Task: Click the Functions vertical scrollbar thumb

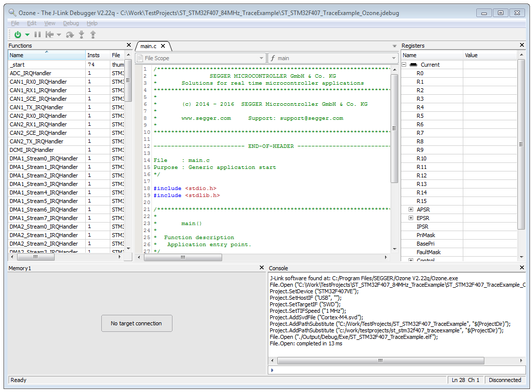Action: (x=128, y=80)
